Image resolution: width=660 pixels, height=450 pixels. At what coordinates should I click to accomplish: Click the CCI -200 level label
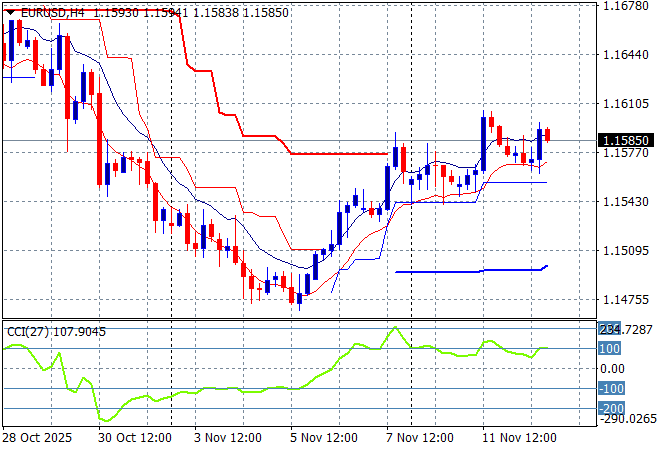point(611,408)
